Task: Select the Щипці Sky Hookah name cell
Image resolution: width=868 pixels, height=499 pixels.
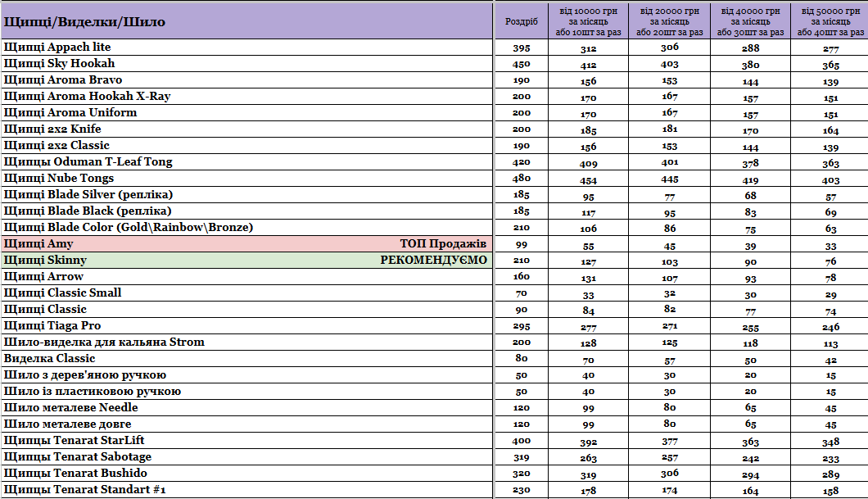Action: point(59,64)
